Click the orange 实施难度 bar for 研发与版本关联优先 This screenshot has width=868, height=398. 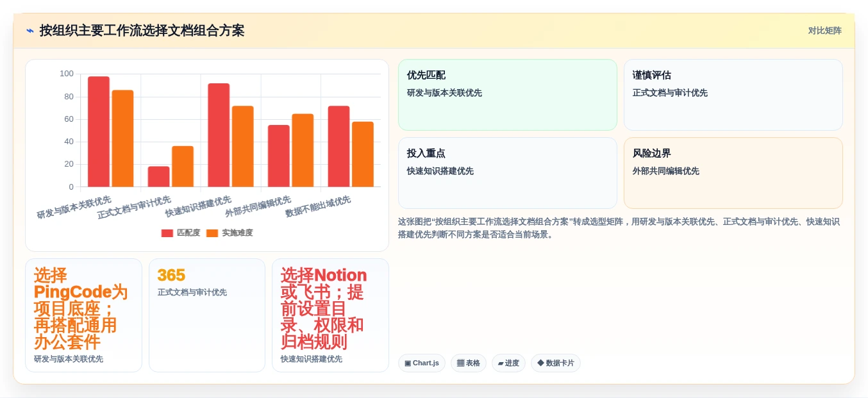[122, 138]
